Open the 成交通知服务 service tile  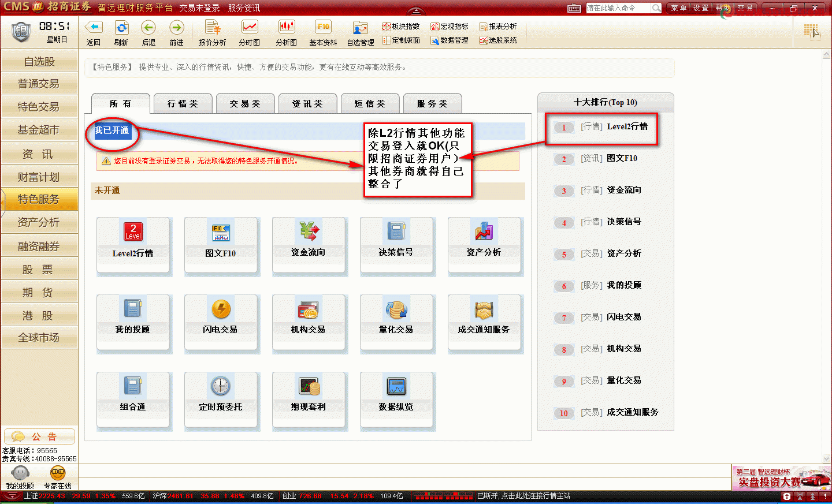click(x=484, y=322)
